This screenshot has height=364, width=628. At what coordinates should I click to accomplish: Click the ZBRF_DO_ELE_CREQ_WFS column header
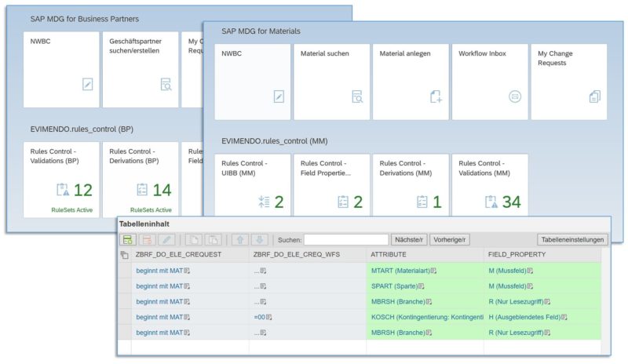(307, 255)
